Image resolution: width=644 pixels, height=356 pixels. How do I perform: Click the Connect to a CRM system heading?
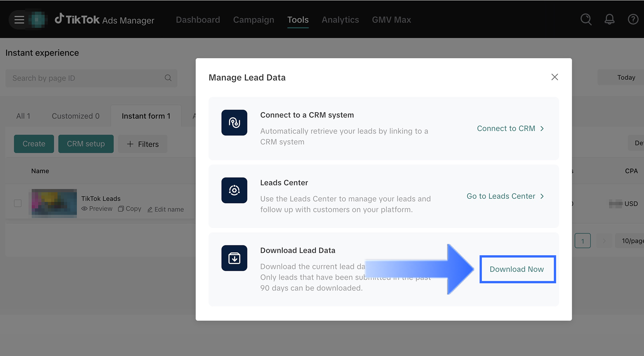point(307,115)
